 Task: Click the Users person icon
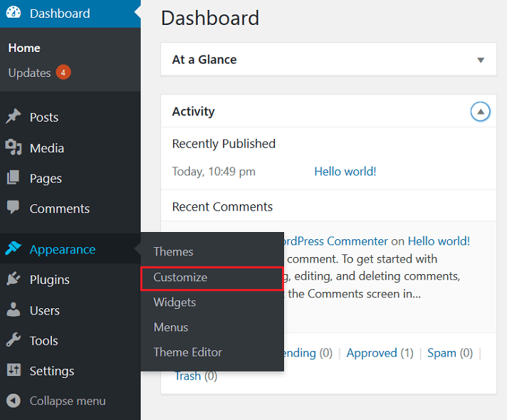pos(14,310)
